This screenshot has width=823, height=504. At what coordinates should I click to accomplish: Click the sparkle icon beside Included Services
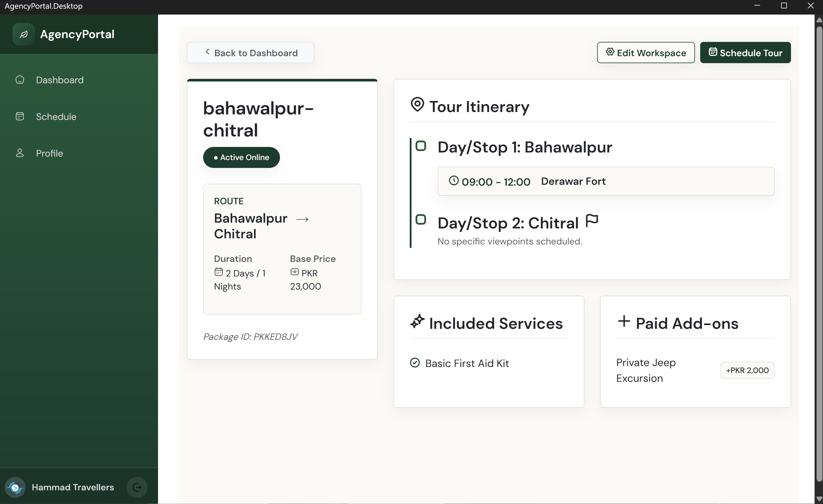pyautogui.click(x=417, y=321)
